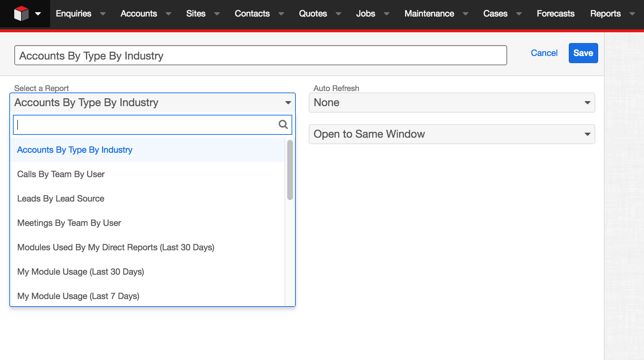Go to the Sites module
Viewport: 644px width, 360px height.
(x=196, y=14)
